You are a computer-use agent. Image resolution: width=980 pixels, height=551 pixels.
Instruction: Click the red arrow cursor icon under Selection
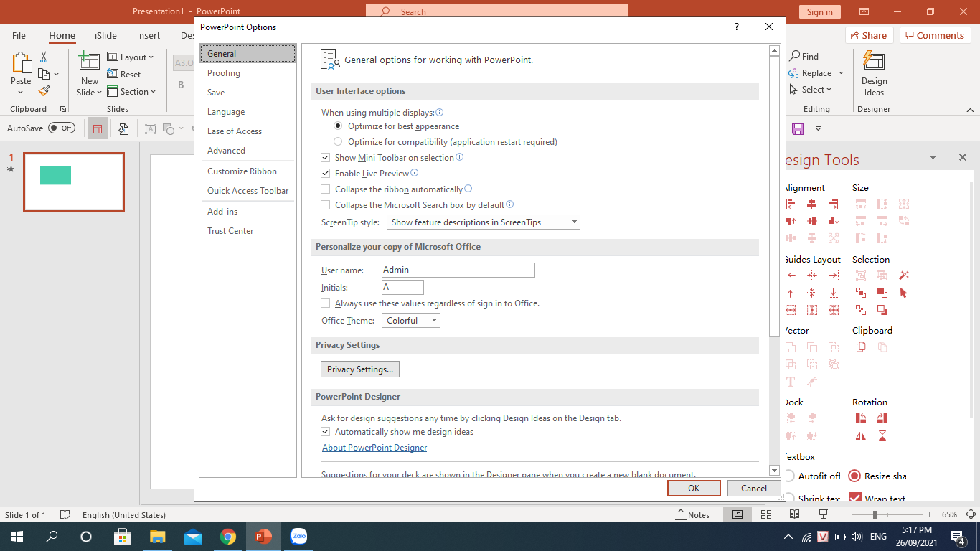tap(903, 292)
